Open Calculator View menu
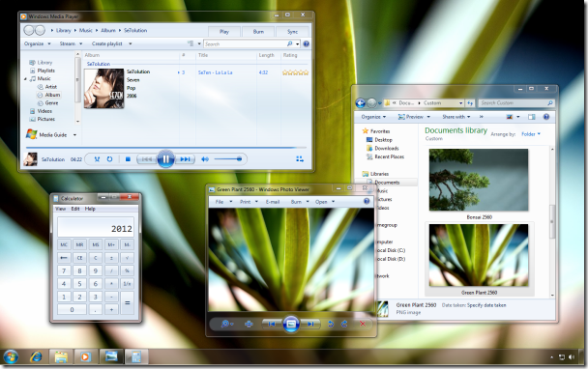 [60, 209]
